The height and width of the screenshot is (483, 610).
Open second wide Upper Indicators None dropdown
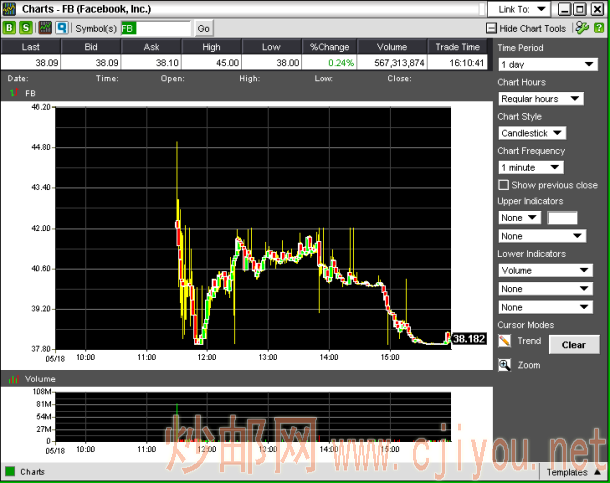(542, 236)
